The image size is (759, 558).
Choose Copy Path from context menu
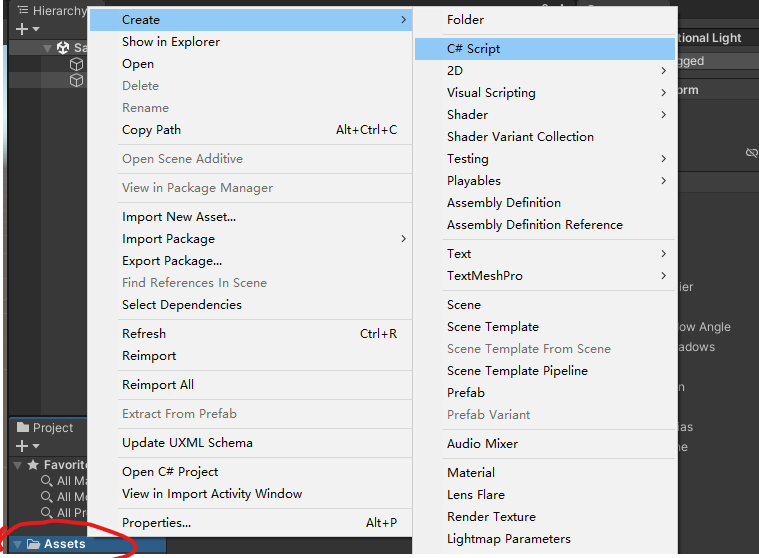(x=251, y=130)
